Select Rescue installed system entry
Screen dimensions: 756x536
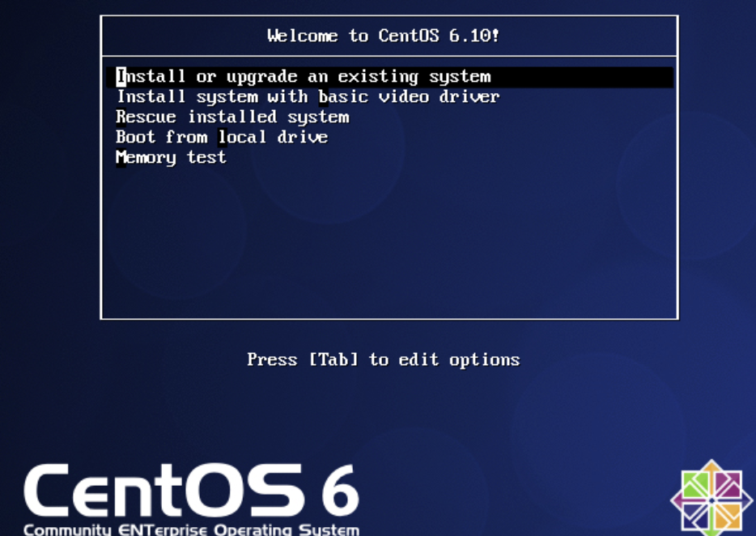pyautogui.click(x=232, y=117)
